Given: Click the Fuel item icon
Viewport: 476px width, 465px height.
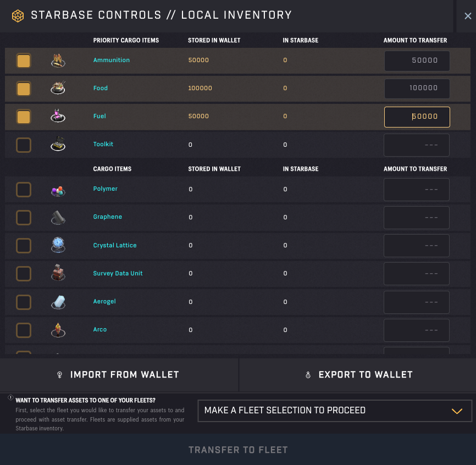Looking at the screenshot, I should [x=58, y=117].
